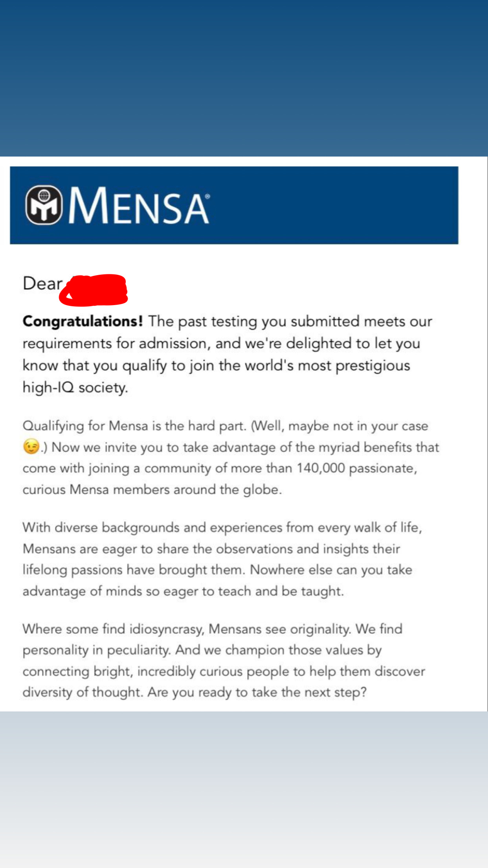Click "Mensans see originality." phrase
Image resolution: width=488 pixels, height=868 pixels.
click(x=280, y=629)
